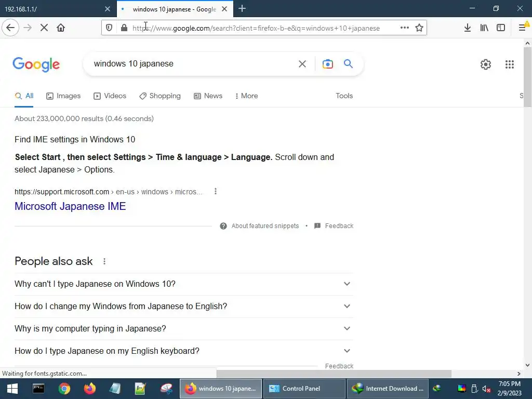This screenshot has height=399, width=532.
Task: Launch Google Chrome from taskbar
Action: (x=64, y=389)
